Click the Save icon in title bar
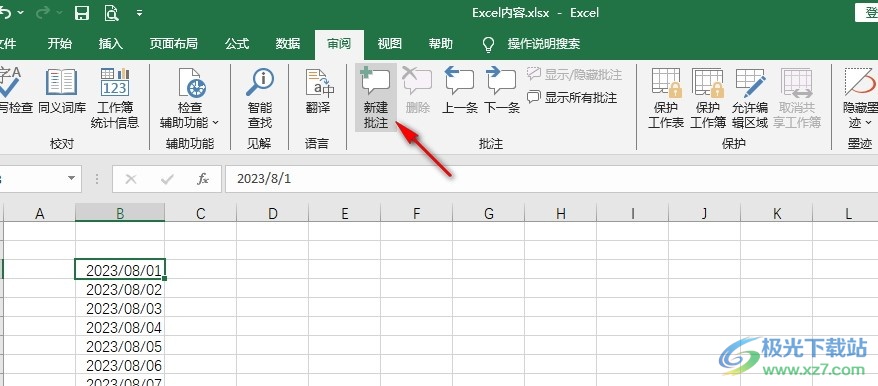 pos(82,13)
